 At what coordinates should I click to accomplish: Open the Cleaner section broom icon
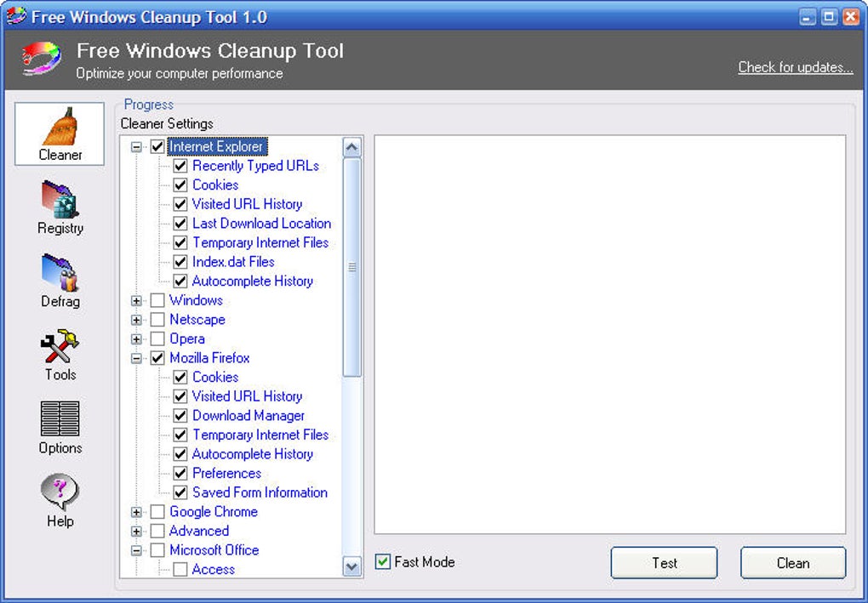(x=60, y=126)
